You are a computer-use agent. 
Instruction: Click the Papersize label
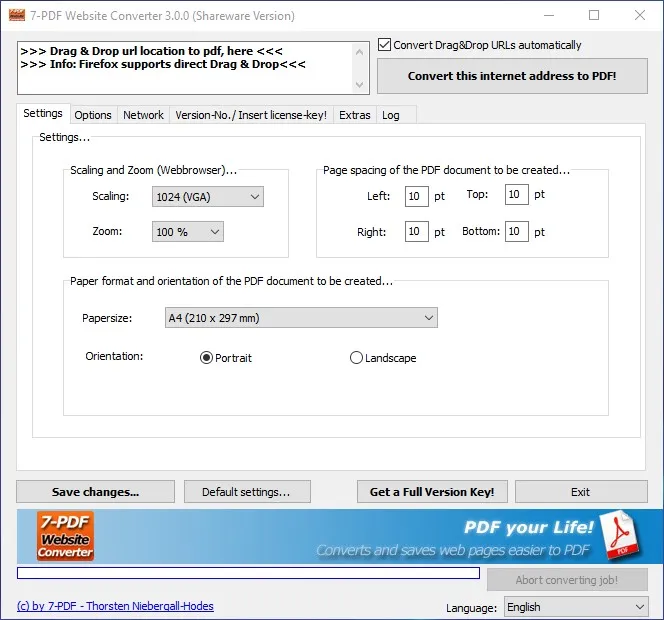[x=107, y=318]
